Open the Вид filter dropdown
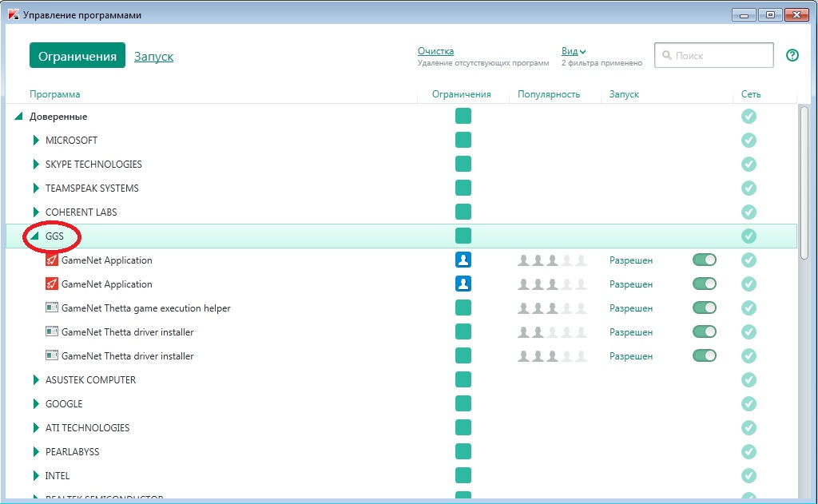 [574, 51]
